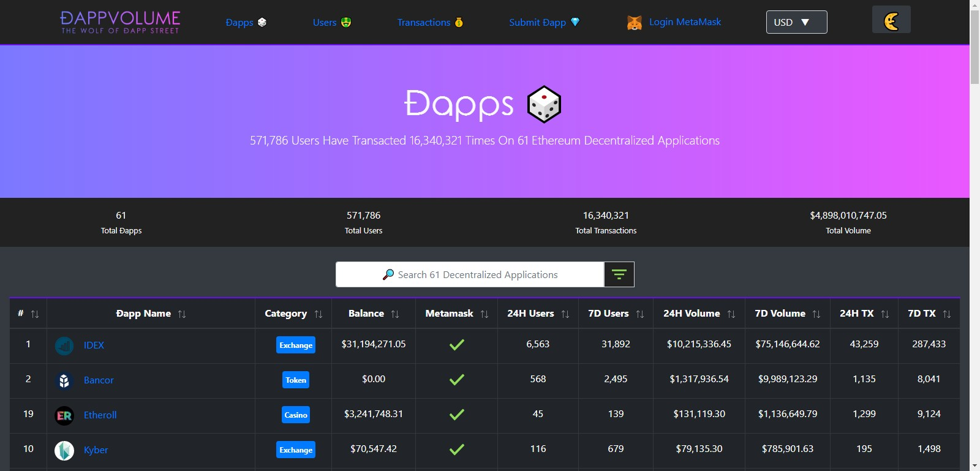Click the Kyber logo icon
The image size is (980, 471).
(x=64, y=450)
